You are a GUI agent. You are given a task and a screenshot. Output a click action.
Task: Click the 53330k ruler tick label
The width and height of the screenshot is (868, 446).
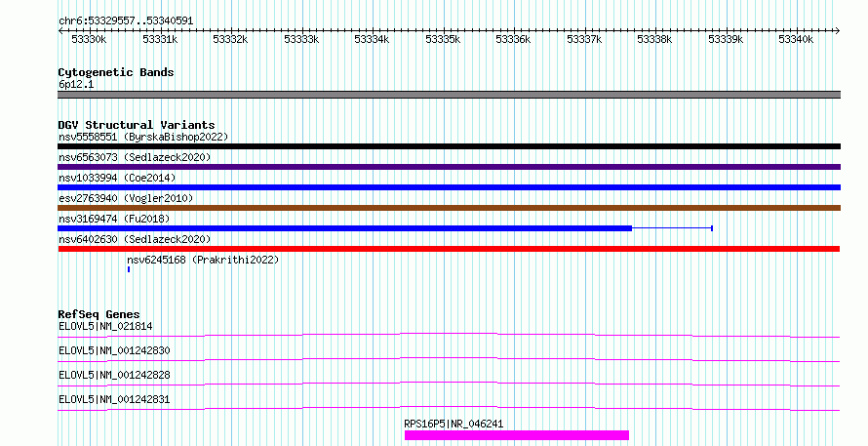pyautogui.click(x=89, y=39)
